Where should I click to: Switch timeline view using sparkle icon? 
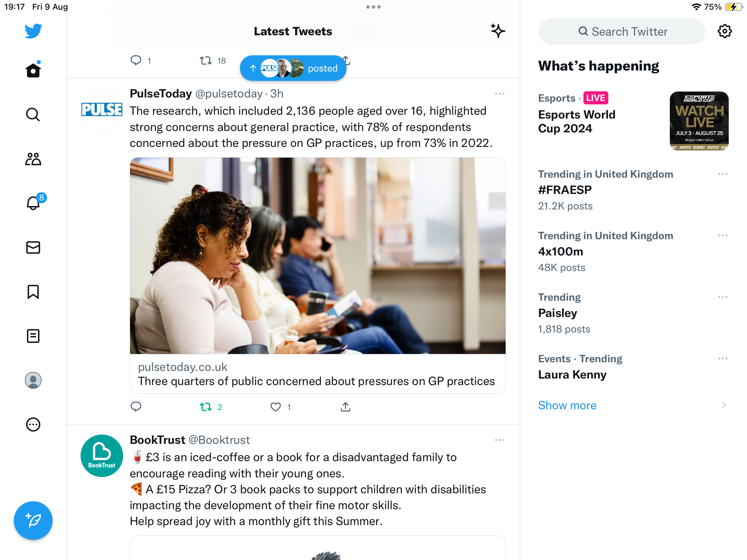pos(498,31)
